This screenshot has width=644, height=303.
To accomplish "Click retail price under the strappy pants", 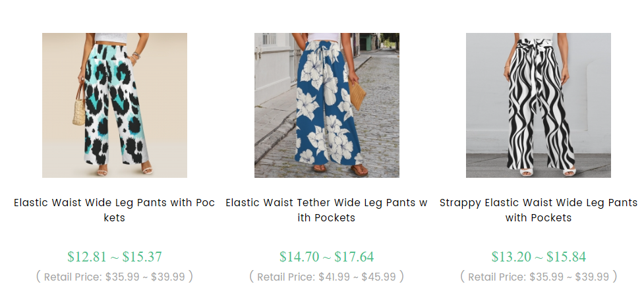I will click(538, 277).
